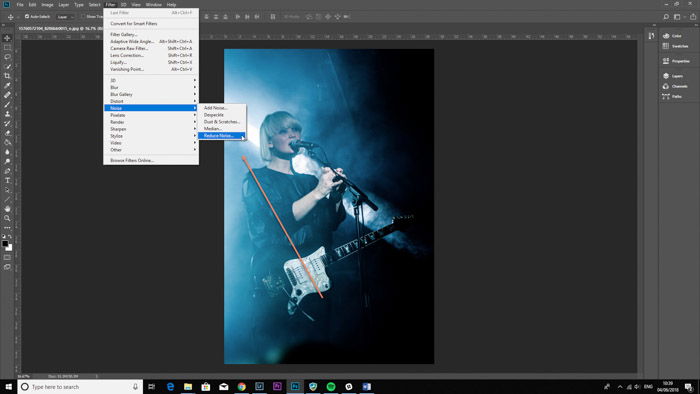Open the Layers panel icon
The image size is (700, 394).
pyautogui.click(x=666, y=76)
